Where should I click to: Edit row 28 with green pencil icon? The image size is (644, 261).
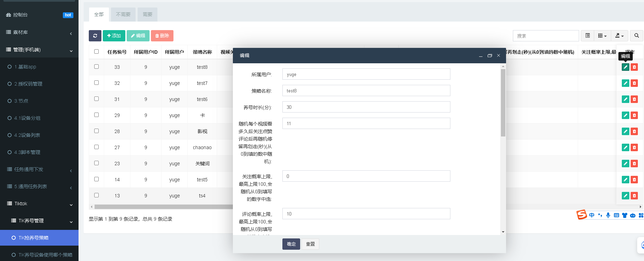625,131
